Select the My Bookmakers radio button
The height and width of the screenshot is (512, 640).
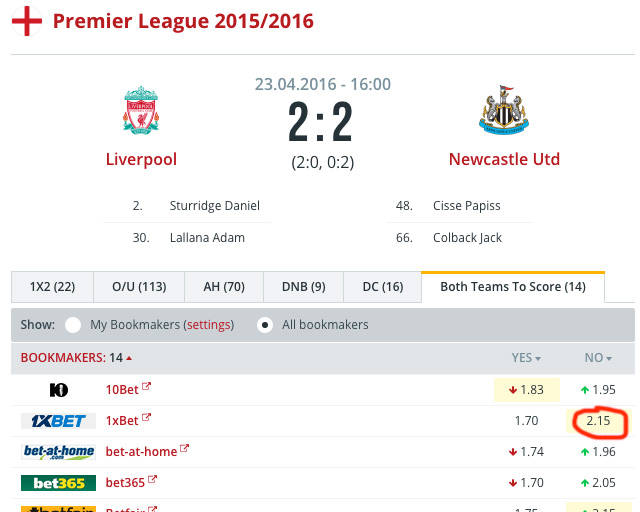[x=73, y=325]
